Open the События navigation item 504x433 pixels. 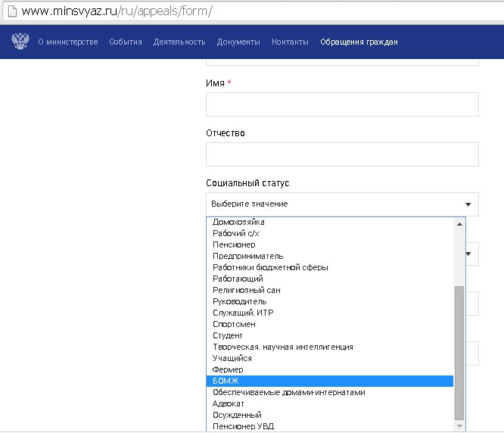(x=125, y=42)
